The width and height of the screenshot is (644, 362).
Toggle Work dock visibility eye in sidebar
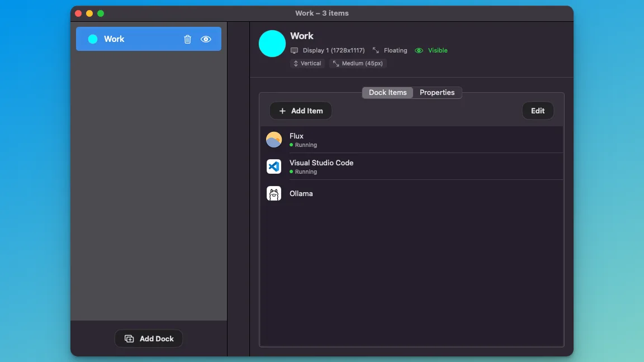point(206,39)
